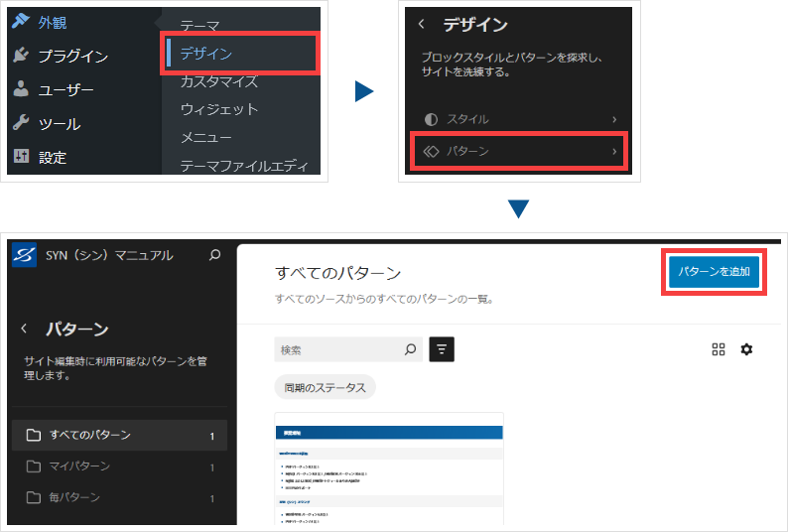Open the site search magnifier icon
Screen dimensions: 788x532
(215, 256)
